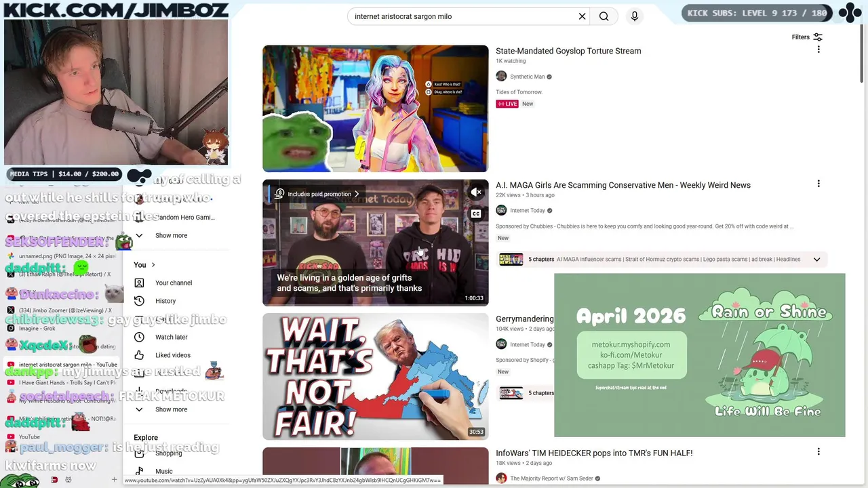The image size is (868, 488).
Task: Open Internet Today avatar under MAGA Girls video
Action: pos(501,211)
